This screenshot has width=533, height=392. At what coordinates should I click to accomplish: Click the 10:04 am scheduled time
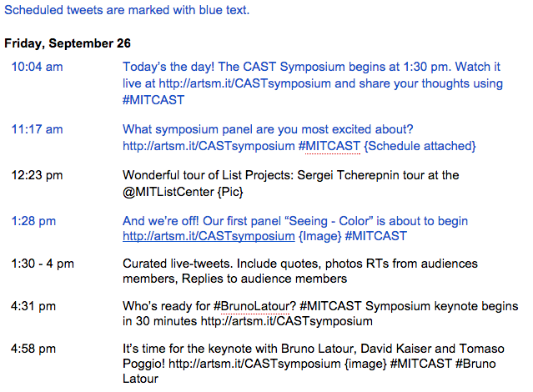click(x=37, y=67)
